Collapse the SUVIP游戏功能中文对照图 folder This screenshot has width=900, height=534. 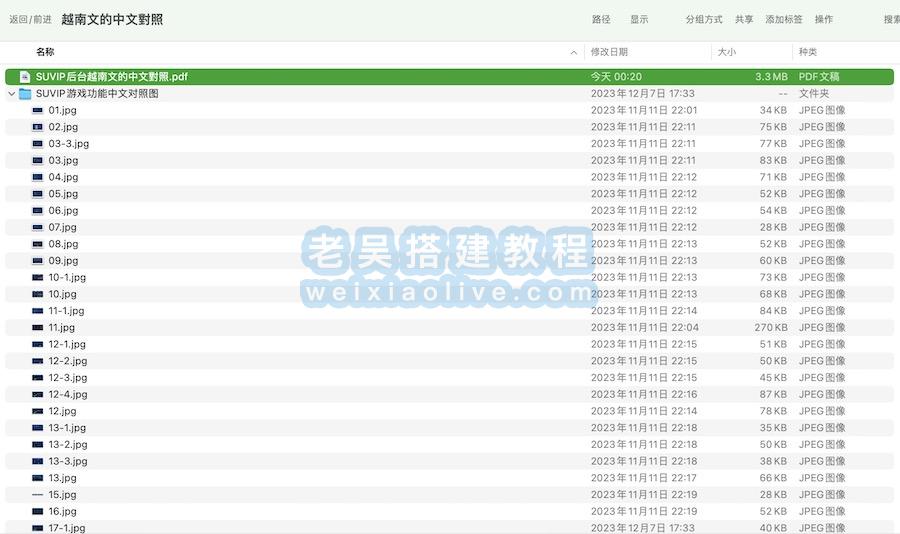click(11, 94)
